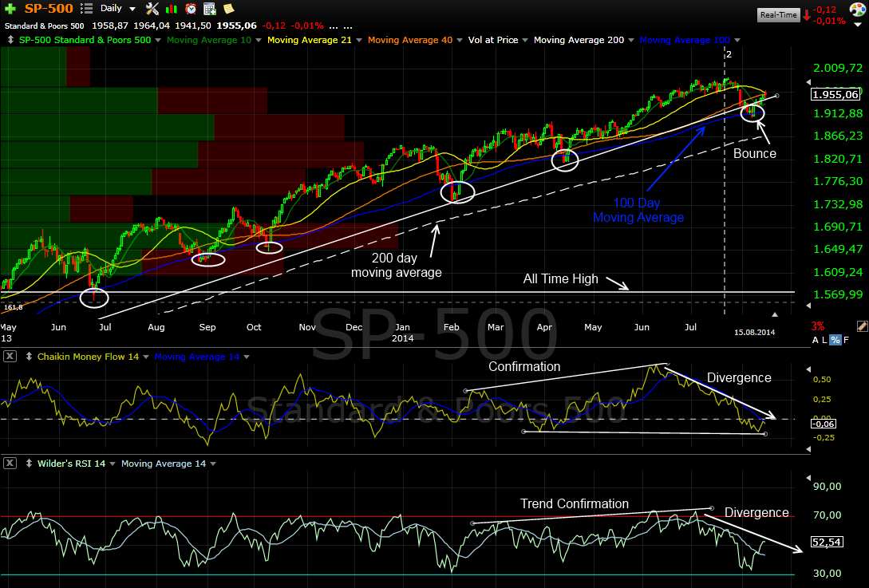This screenshot has height=588, width=869.
Task: Click the green-red bar chart type icon
Action: click(172, 9)
